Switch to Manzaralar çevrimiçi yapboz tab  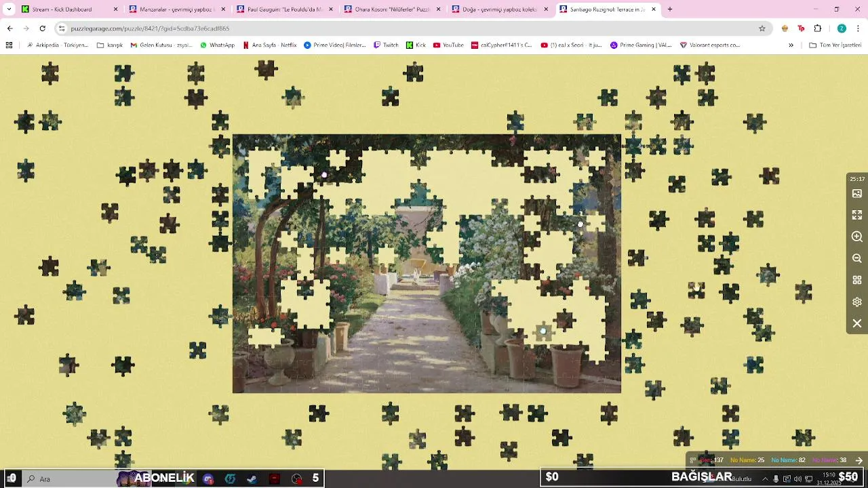tap(176, 9)
